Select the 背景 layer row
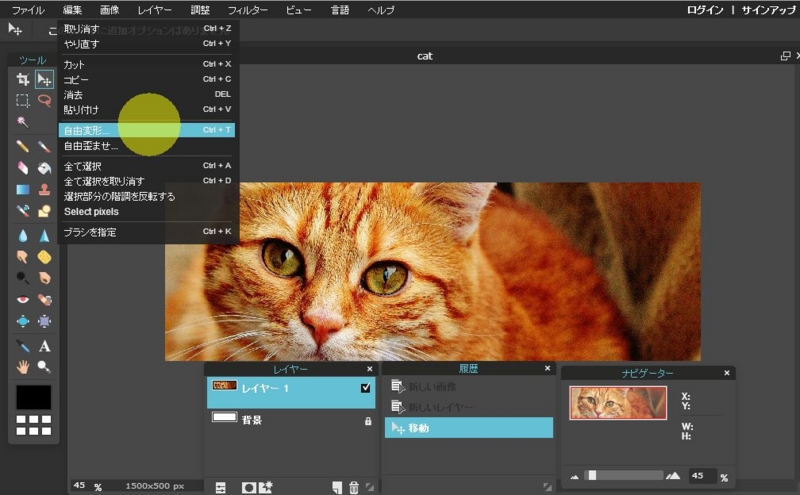Screen dimensions: 800x495 tap(291, 420)
